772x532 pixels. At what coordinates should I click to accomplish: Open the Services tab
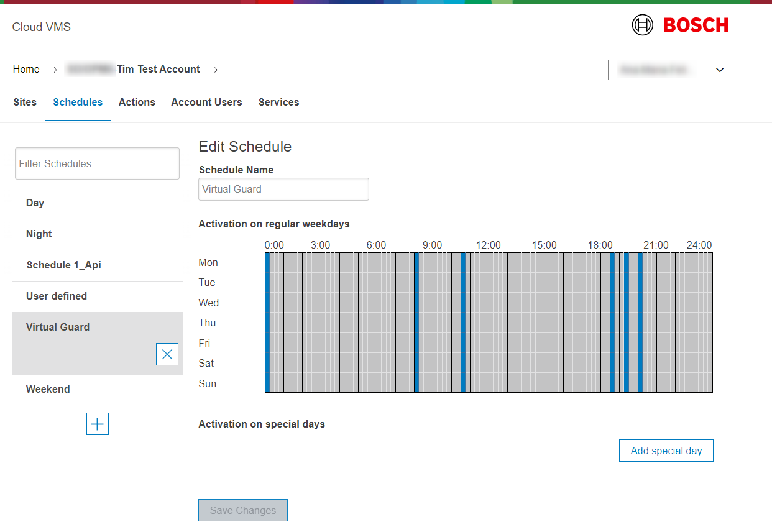pyautogui.click(x=278, y=103)
